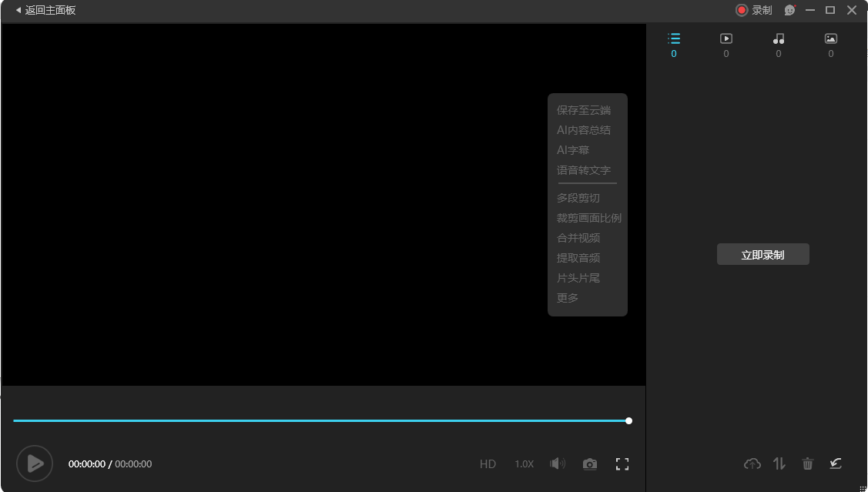The image size is (868, 492).
Task: Click the export icon at bottom right
Action: click(836, 464)
